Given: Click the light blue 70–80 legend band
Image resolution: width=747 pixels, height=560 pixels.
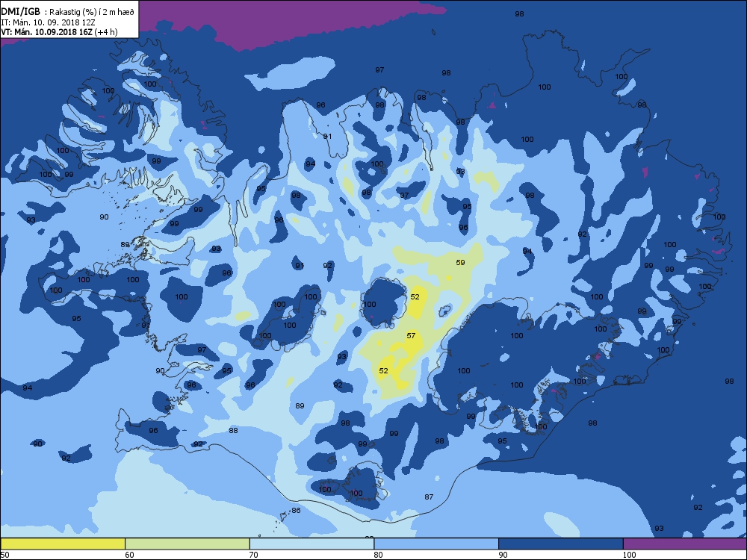Looking at the screenshot, I should (x=311, y=544).
